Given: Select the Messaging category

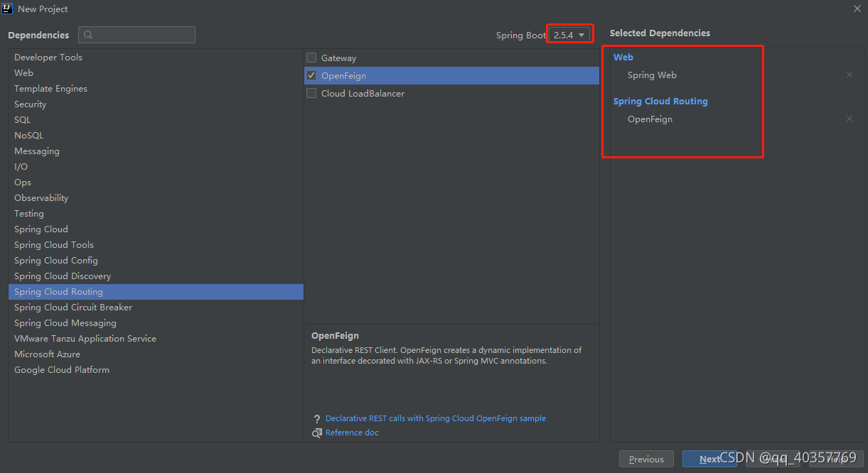Looking at the screenshot, I should (156, 151).
